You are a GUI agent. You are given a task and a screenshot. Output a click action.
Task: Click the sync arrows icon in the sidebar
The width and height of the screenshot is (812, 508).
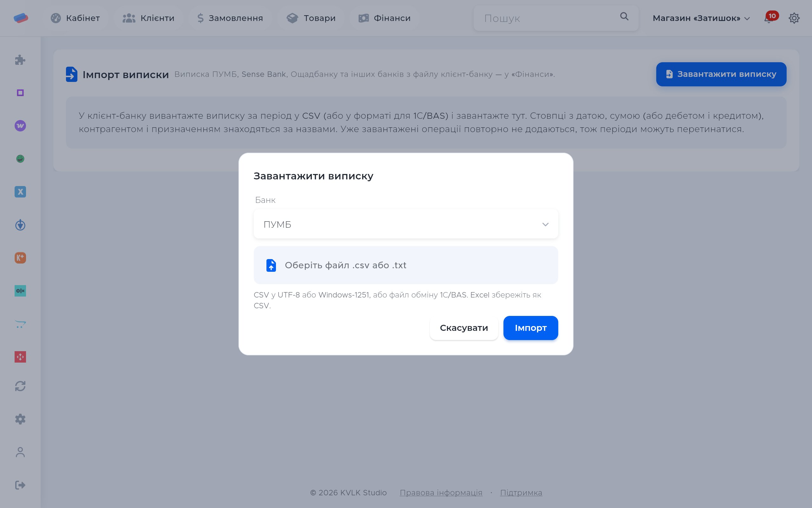(20, 386)
